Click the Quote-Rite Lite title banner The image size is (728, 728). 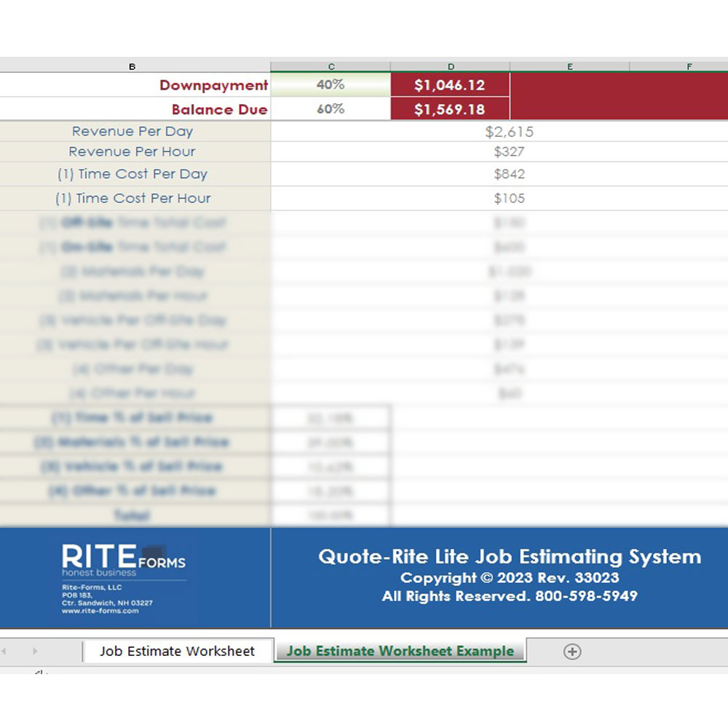pos(508,557)
